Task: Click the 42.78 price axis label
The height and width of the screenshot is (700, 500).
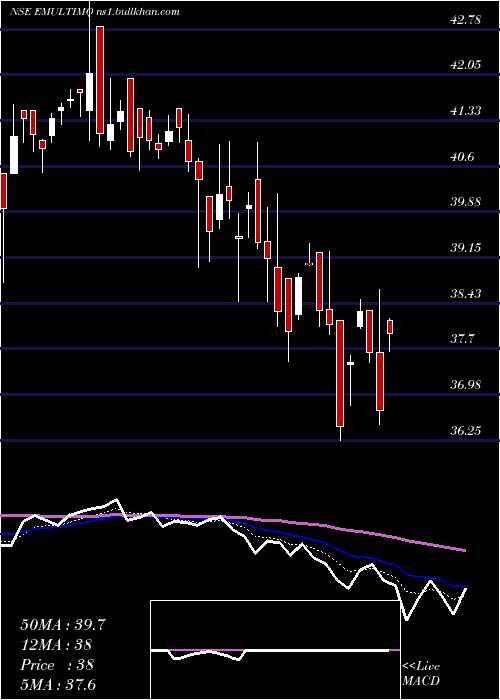Action: (466, 20)
